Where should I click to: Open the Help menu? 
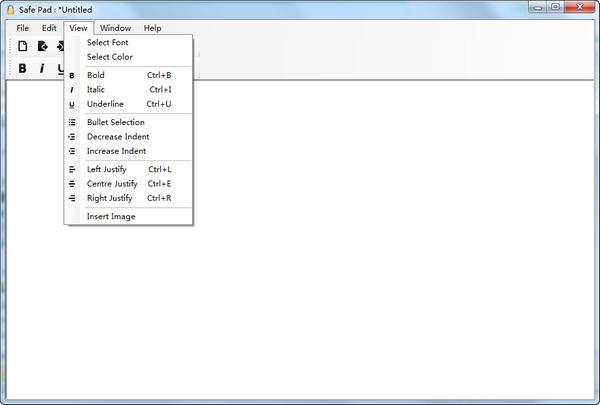152,28
